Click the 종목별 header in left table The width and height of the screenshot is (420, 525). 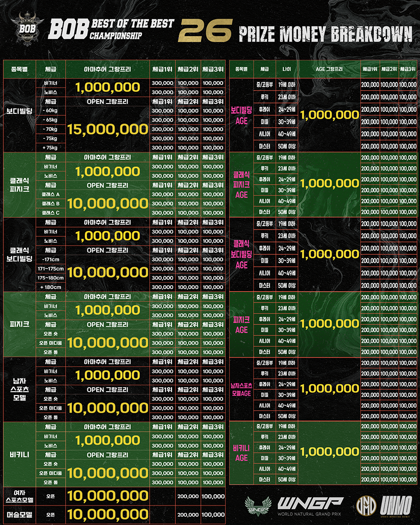coord(20,69)
